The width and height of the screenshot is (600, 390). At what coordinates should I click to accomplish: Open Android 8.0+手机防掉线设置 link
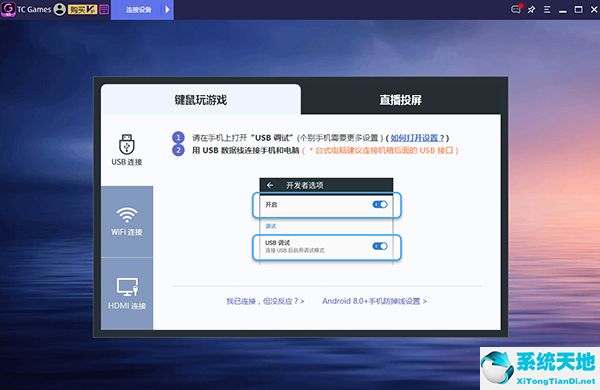374,301
